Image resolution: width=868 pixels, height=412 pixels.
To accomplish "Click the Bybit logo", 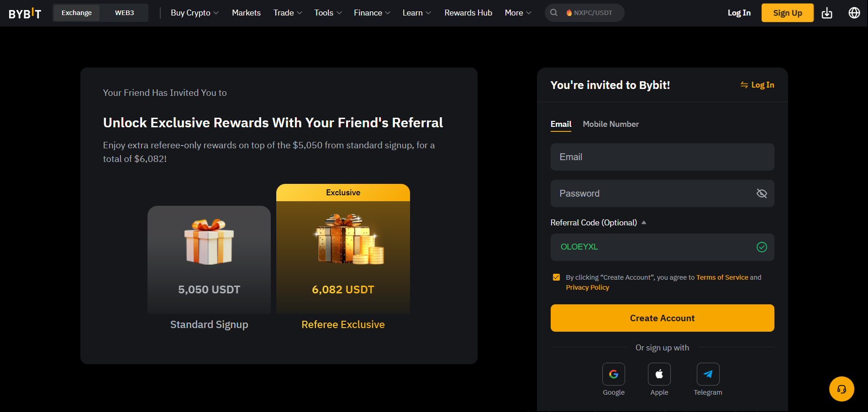I will point(25,13).
